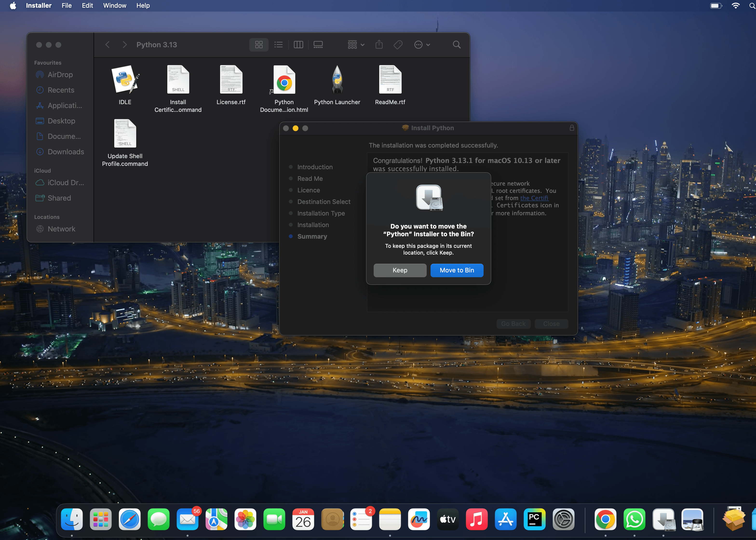Go back in Finder navigation
The image size is (756, 540).
tap(107, 45)
